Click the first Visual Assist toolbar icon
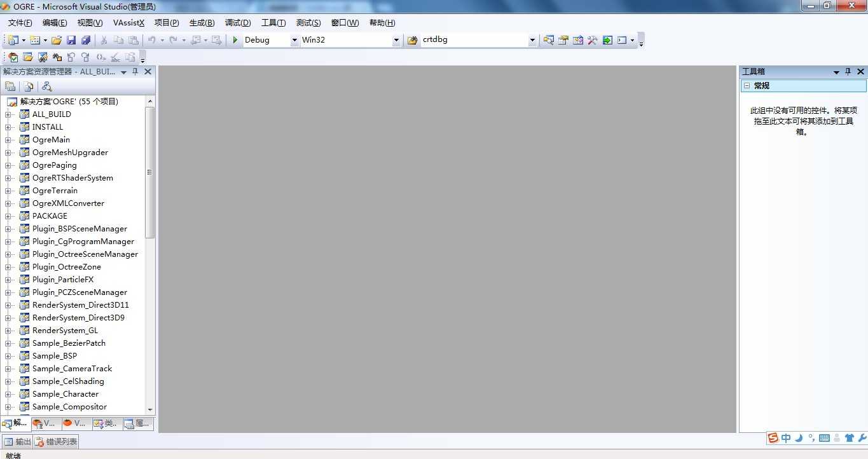Screen dimensions: 868x459 coord(13,57)
